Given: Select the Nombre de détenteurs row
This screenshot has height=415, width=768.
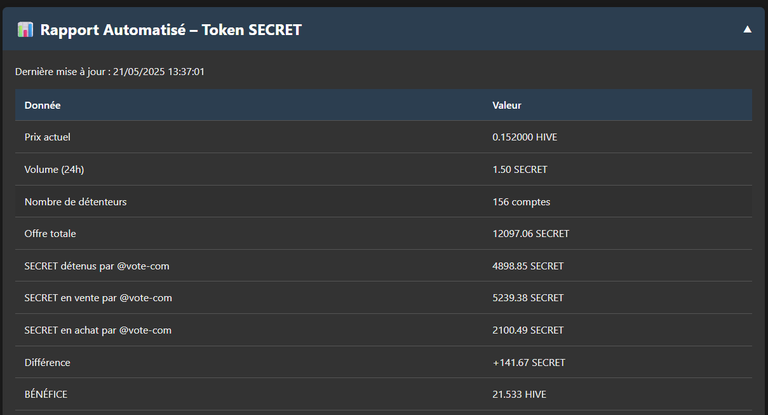Looking at the screenshot, I should [384, 201].
